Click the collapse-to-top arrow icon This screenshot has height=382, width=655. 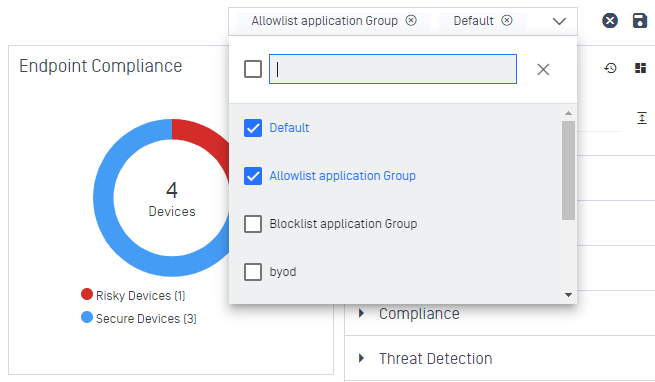[x=642, y=118]
